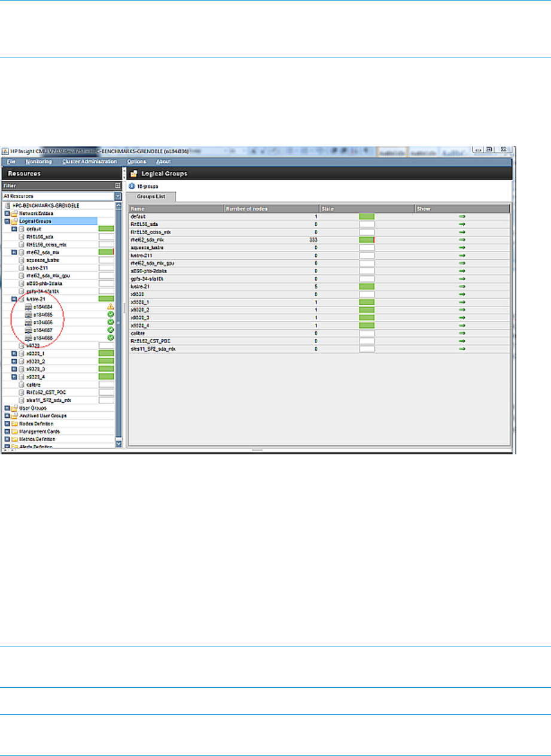Image resolution: width=551 pixels, height=756 pixels.
Task: Click the green state bar of x9320_1 in table
Action: click(366, 302)
